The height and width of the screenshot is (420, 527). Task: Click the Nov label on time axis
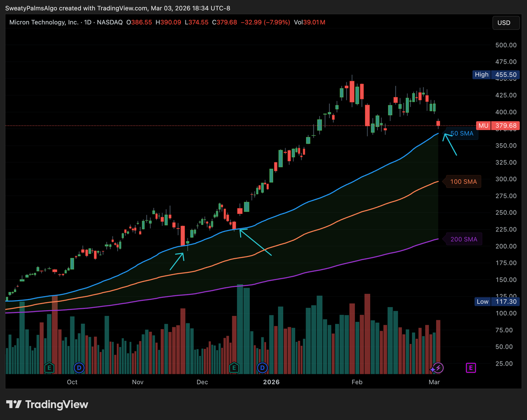[x=138, y=382]
